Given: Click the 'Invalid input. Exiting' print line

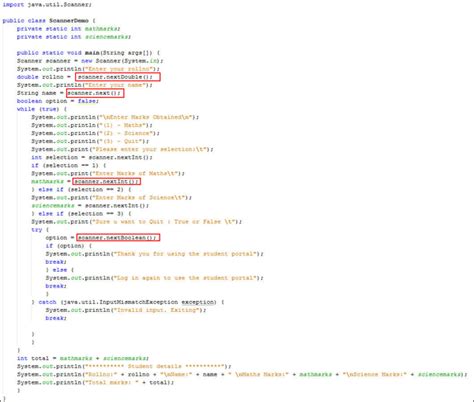Looking at the screenshot, I should click(x=126, y=310).
